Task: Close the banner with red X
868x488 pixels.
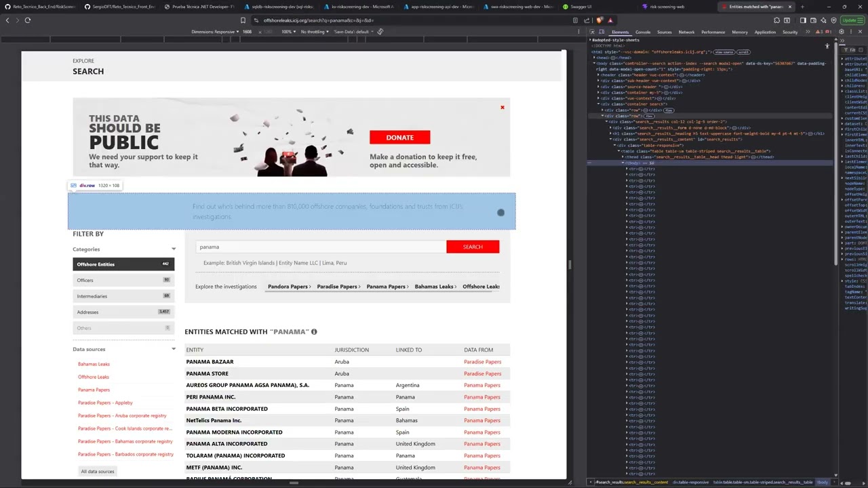Action: click(x=502, y=107)
